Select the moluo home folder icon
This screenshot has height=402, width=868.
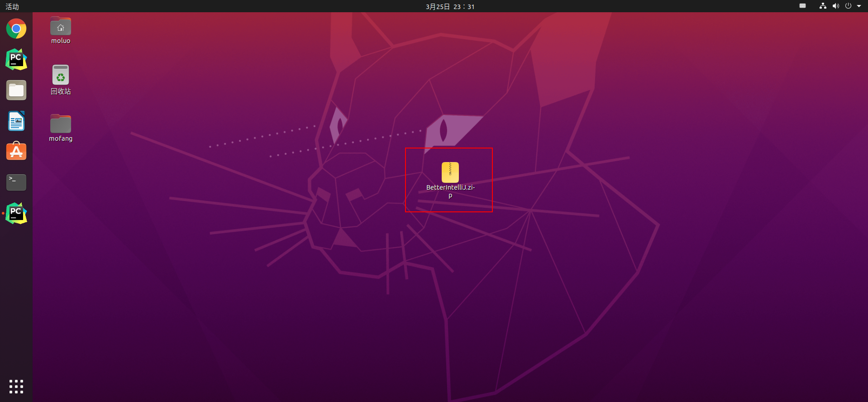[61, 26]
